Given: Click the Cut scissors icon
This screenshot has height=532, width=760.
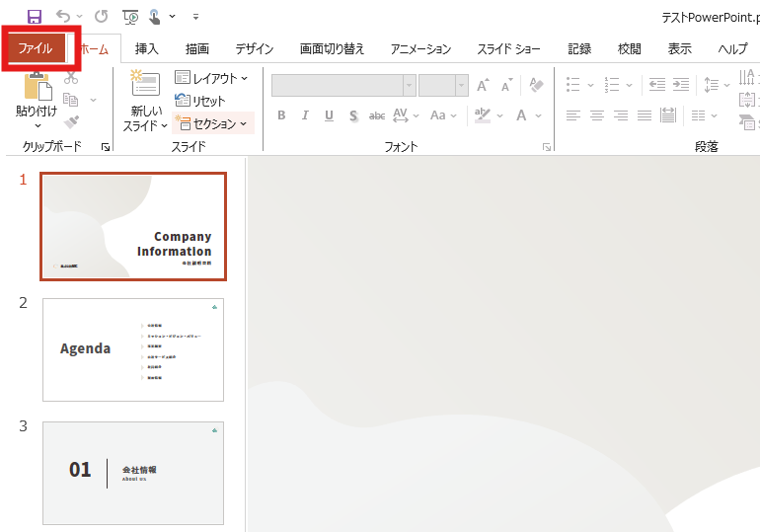Looking at the screenshot, I should [71, 78].
